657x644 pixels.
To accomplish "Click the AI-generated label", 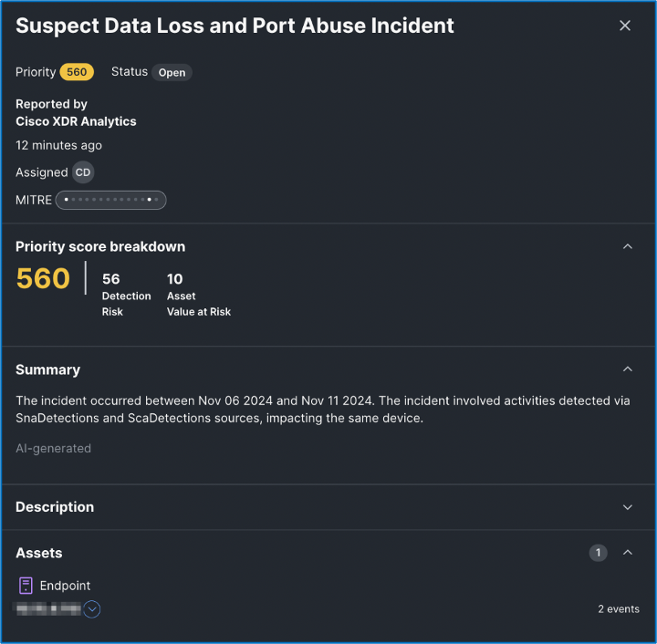I will pos(53,448).
